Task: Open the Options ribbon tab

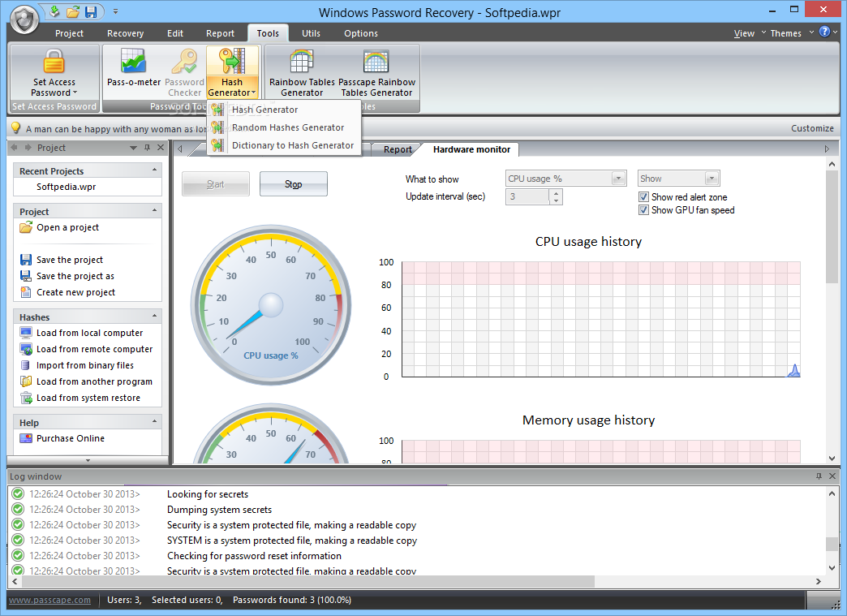Action: coord(361,33)
